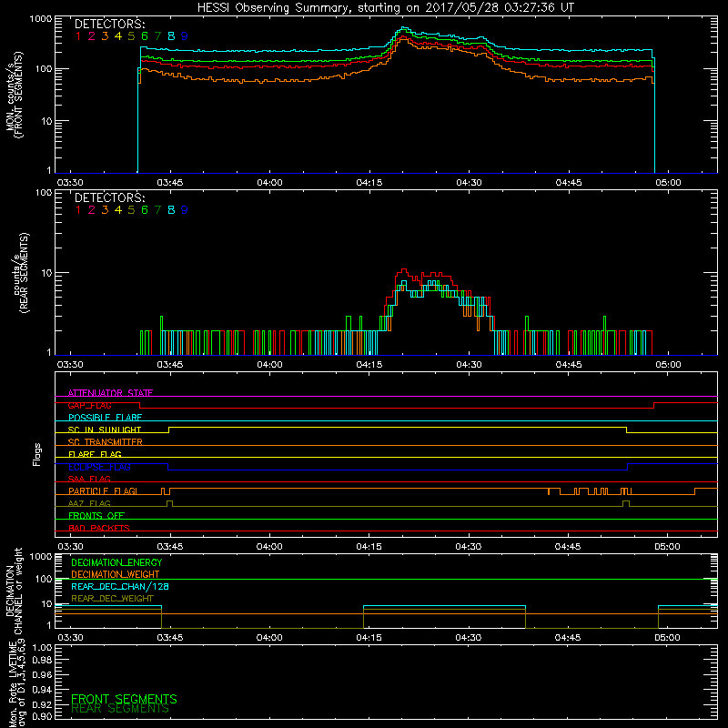Click the REAR SEGMENTS counts/s axis title

pyautogui.click(x=20, y=272)
